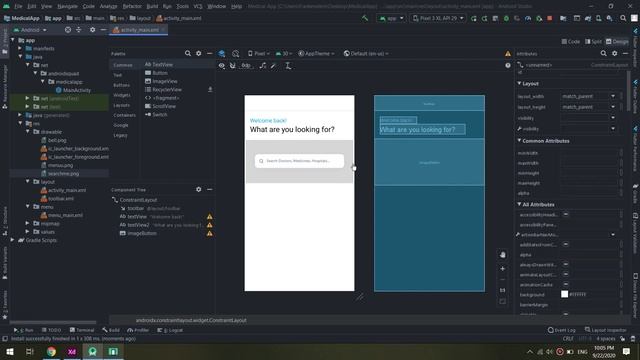Collapse the Common Attributes section
This screenshot has height=360, width=640.
pyautogui.click(x=520, y=140)
